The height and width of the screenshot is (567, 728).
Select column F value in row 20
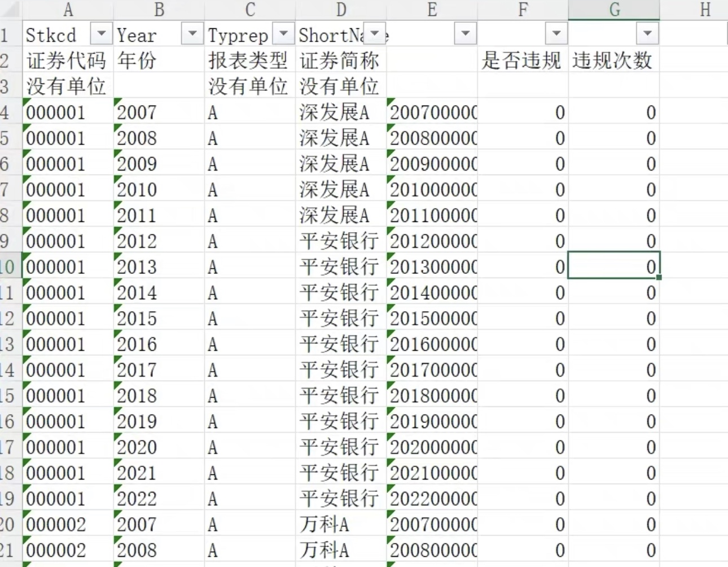[523, 524]
